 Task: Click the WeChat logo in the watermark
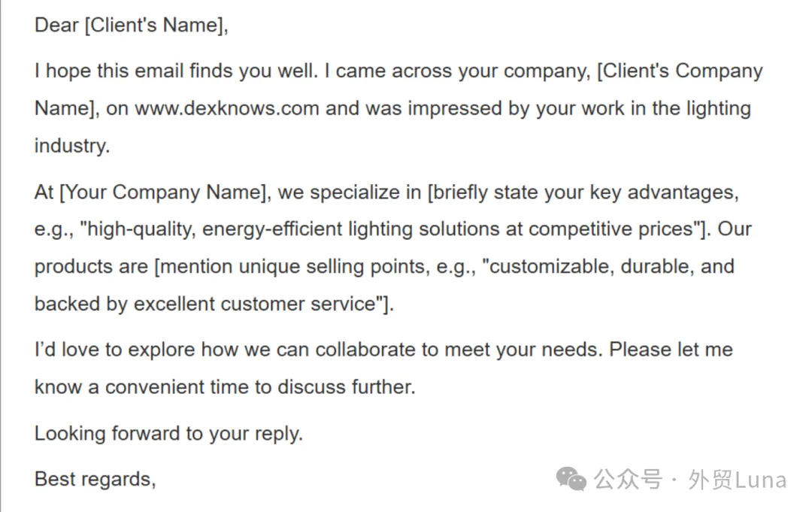pyautogui.click(x=572, y=478)
